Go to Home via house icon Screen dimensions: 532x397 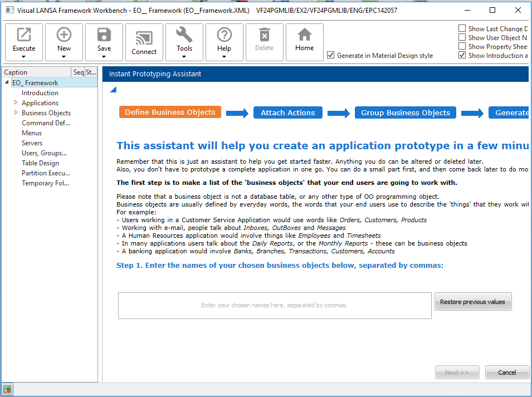point(304,34)
